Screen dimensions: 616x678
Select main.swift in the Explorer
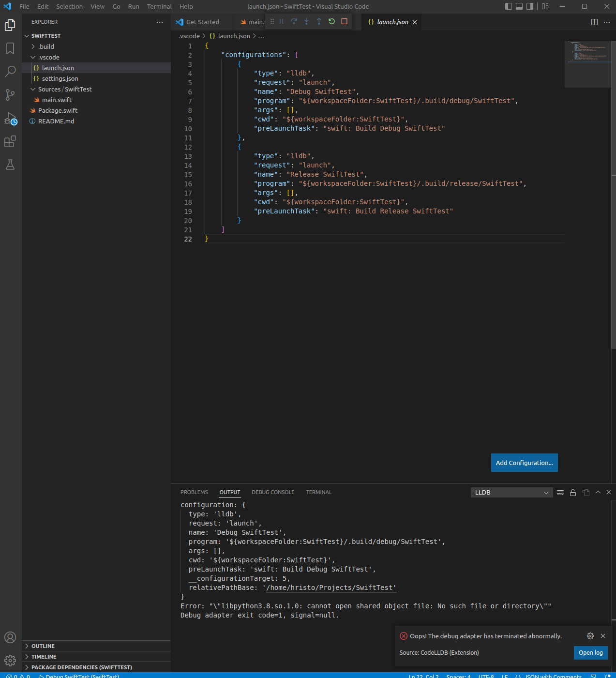[x=57, y=100]
